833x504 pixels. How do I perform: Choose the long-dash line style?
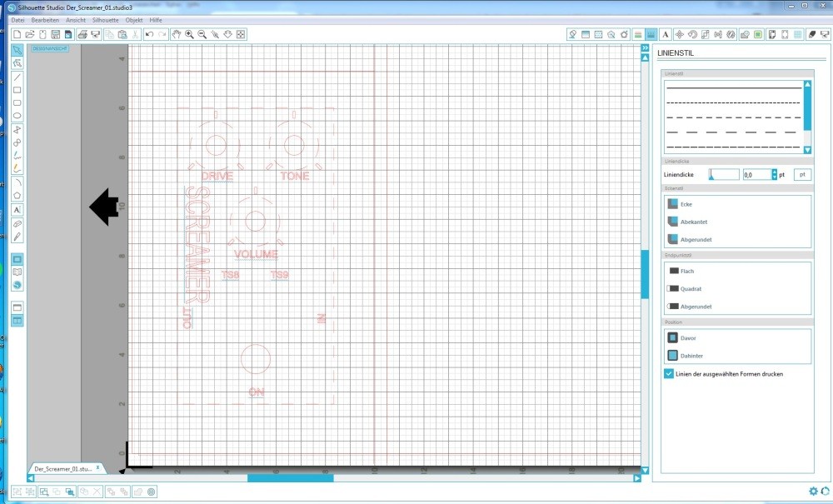click(x=734, y=132)
